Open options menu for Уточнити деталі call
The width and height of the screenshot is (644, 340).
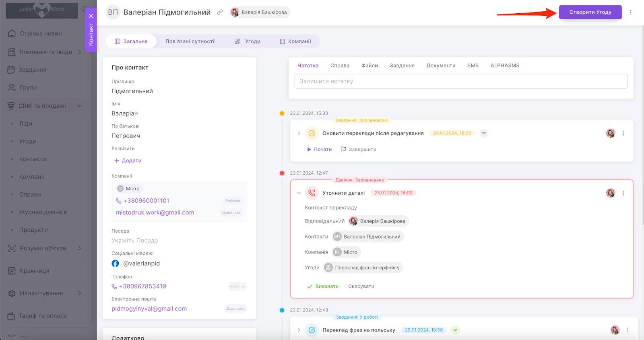(x=623, y=193)
